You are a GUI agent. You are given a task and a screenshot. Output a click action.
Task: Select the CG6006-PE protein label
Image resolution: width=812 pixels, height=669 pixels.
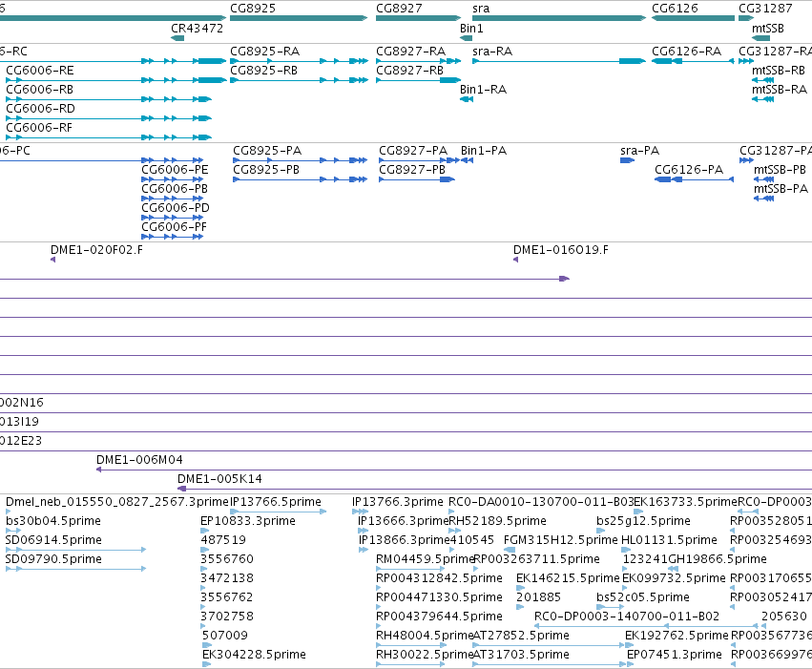coord(175,170)
